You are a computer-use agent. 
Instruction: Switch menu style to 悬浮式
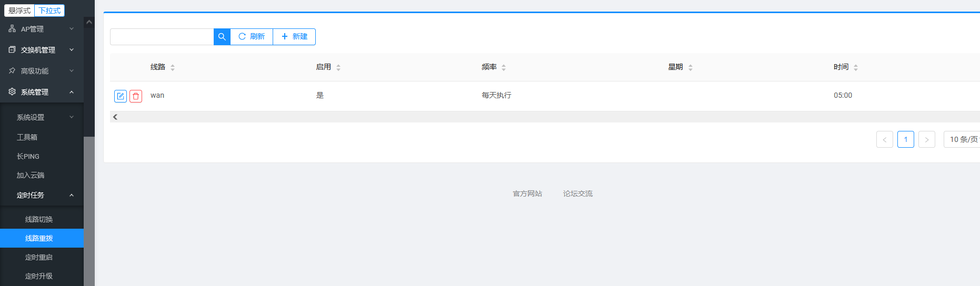pos(19,11)
